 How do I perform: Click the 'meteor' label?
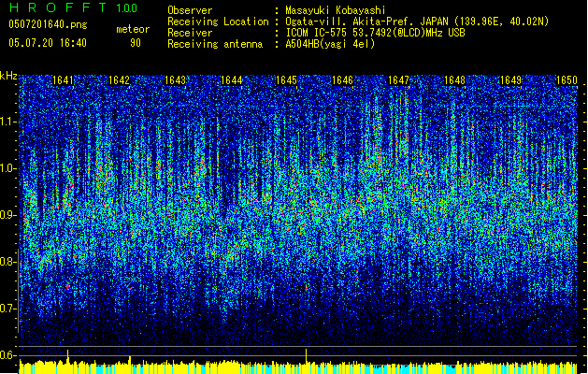(133, 29)
